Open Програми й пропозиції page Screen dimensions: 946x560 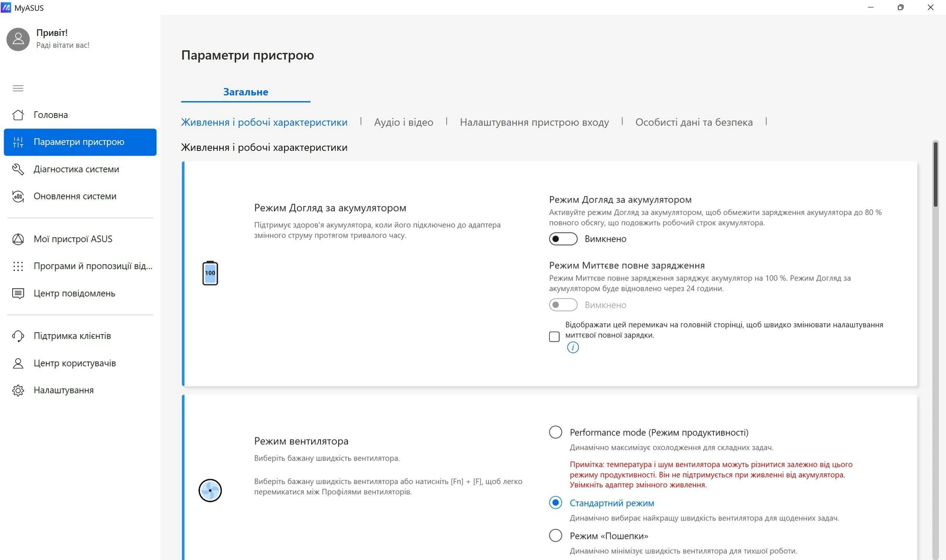click(80, 266)
